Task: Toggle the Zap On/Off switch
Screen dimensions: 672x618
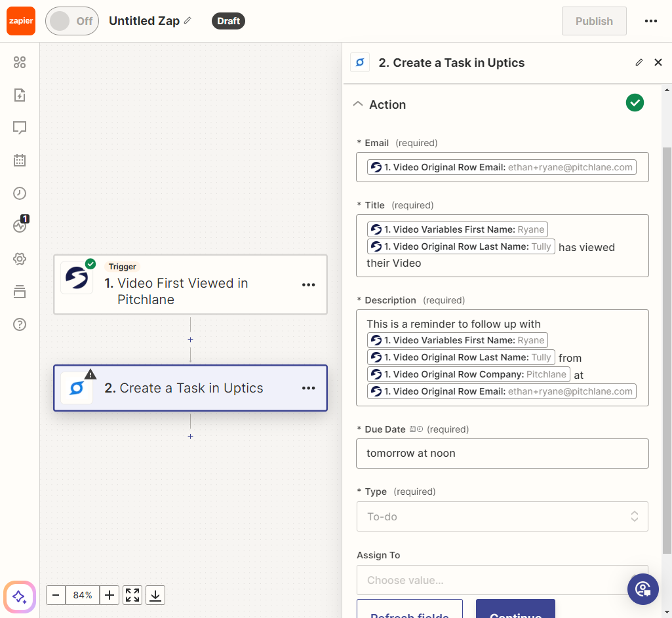Action: (x=72, y=21)
